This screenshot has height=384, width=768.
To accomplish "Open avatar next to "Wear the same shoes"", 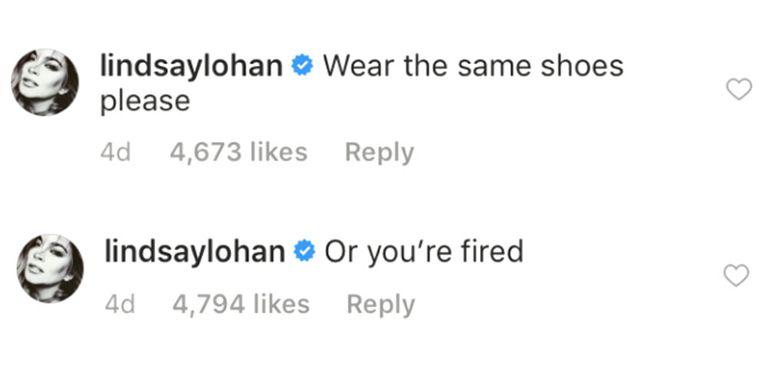I will 45,82.
